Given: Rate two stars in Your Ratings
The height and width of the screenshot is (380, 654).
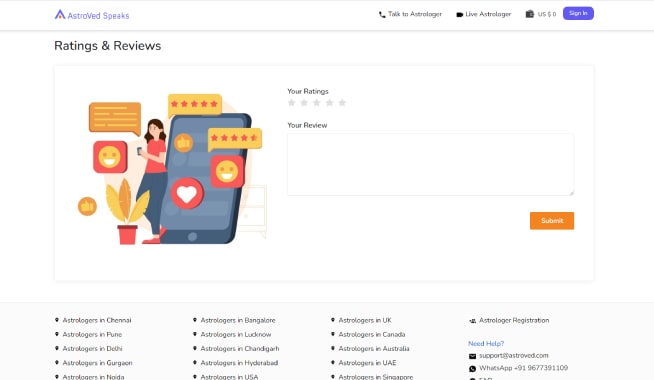Looking at the screenshot, I should (304, 103).
